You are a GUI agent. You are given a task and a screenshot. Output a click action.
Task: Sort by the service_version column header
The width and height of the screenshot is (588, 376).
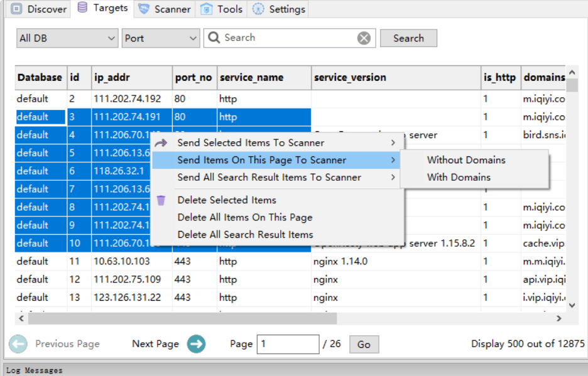[x=396, y=78]
